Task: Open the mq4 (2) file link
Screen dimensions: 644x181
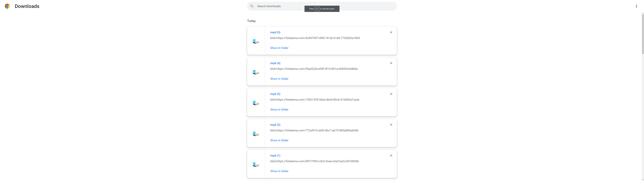Action: coord(275,125)
